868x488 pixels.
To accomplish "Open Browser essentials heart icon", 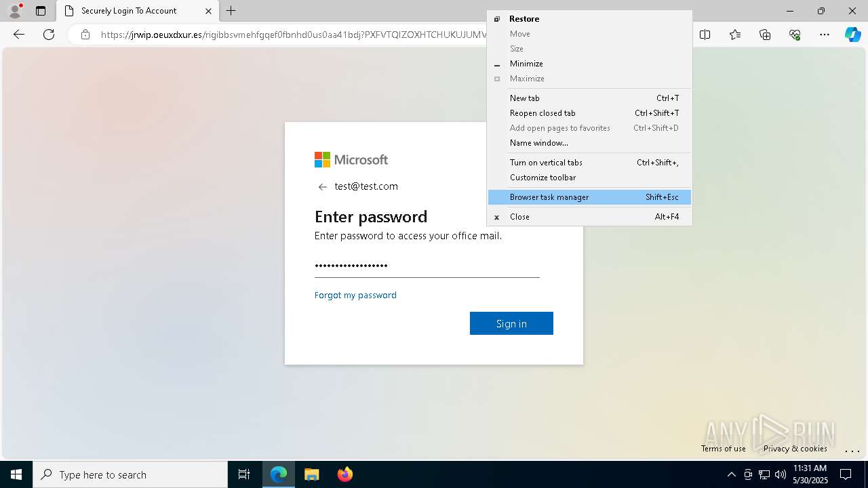I will click(795, 35).
